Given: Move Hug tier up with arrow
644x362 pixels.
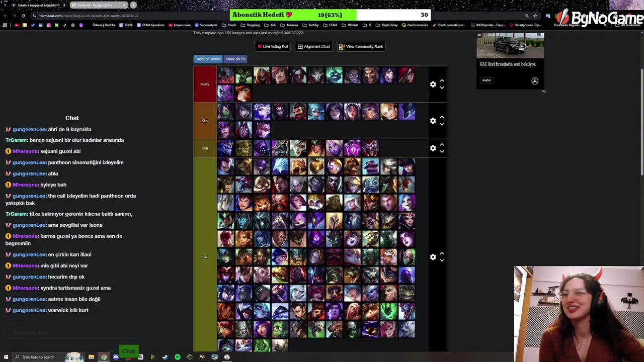Looking at the screenshot, I should [x=442, y=145].
